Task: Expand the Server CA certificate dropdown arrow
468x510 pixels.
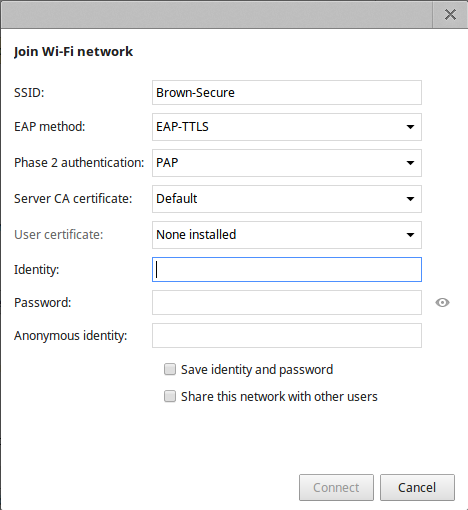Action: (410, 199)
